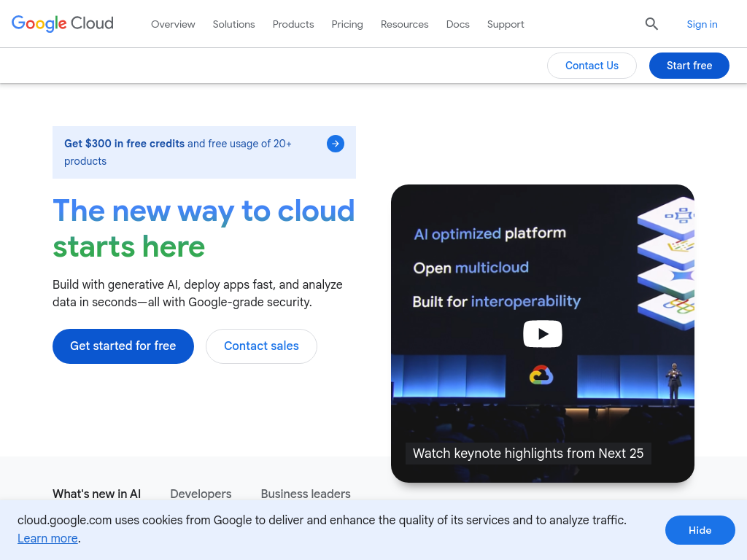Open search with the magnifier icon
The height and width of the screenshot is (560, 747).
(651, 24)
